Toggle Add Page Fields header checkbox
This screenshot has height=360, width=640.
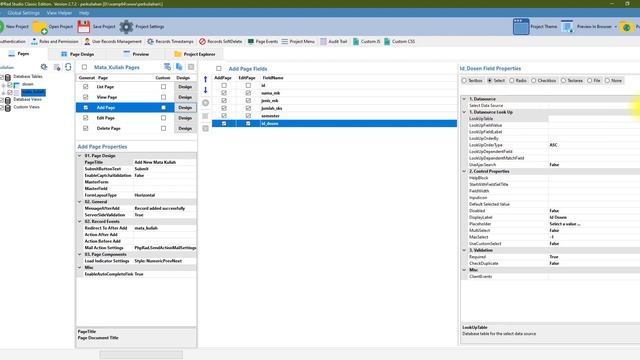pyautogui.click(x=219, y=69)
